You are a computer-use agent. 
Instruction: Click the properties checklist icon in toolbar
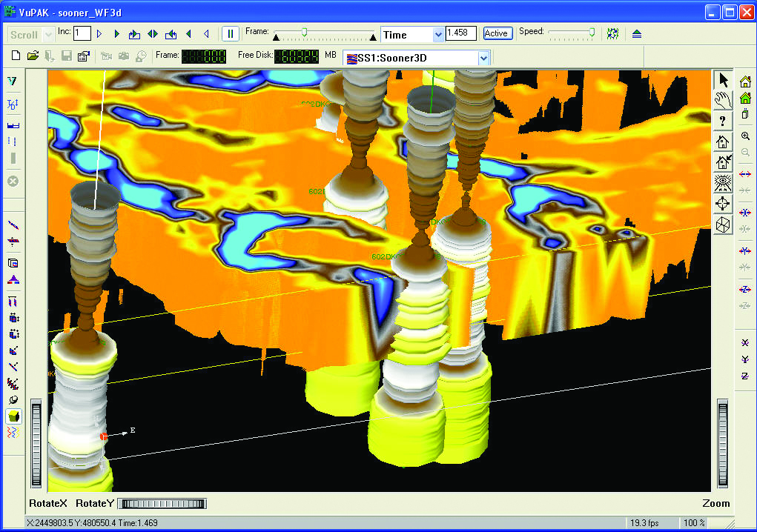[x=83, y=56]
